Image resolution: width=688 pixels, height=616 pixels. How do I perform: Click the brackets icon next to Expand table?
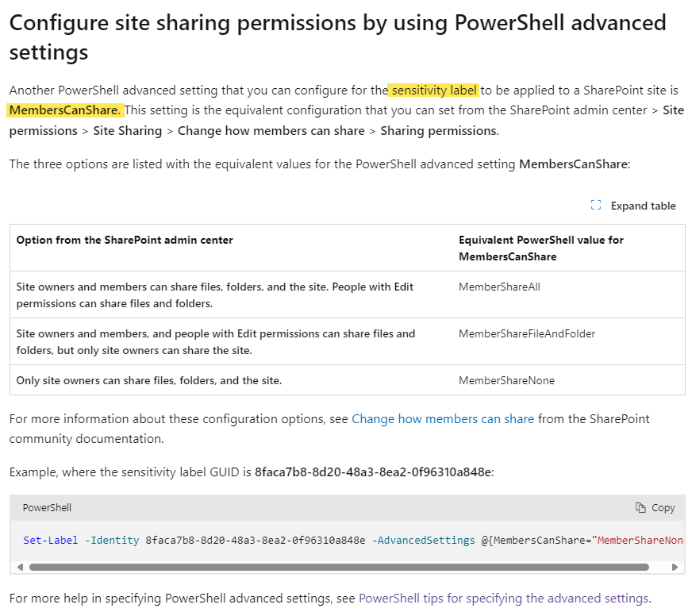(x=595, y=205)
